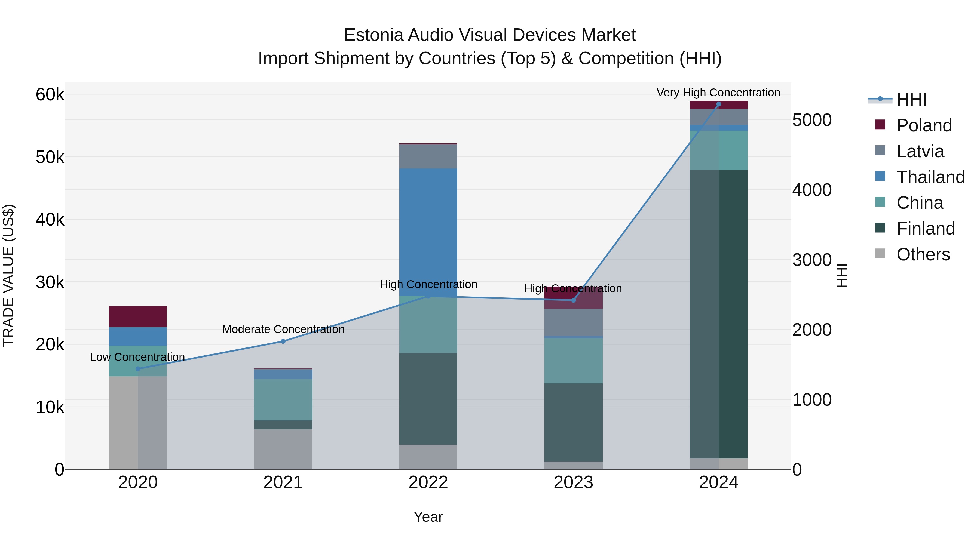
Task: Click the Others gray legend swatch
Action: [880, 253]
